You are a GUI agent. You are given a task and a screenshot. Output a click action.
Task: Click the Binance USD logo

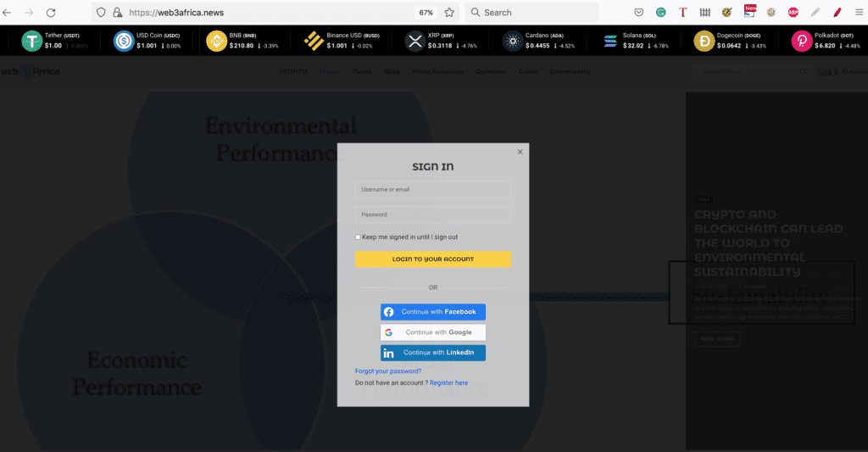314,41
